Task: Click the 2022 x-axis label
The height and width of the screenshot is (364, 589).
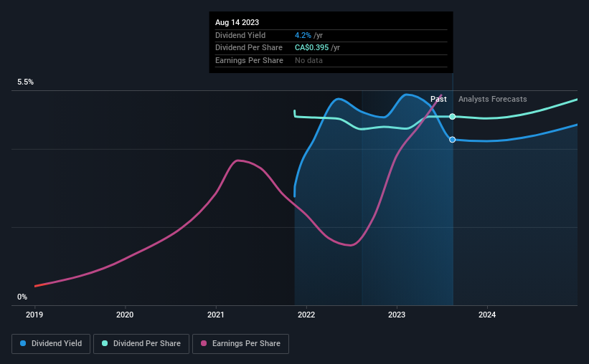Action: point(306,315)
